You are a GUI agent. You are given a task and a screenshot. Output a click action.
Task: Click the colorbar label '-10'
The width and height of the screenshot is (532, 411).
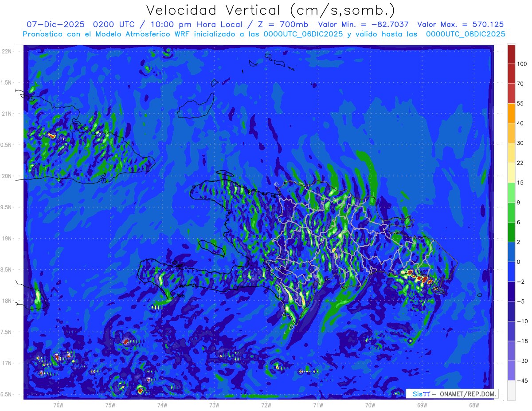[x=522, y=321]
